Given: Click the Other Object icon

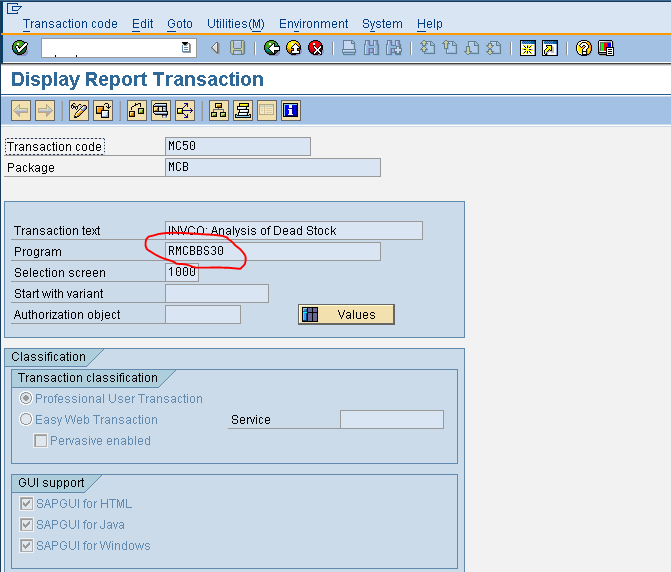Looking at the screenshot, I should point(103,111).
